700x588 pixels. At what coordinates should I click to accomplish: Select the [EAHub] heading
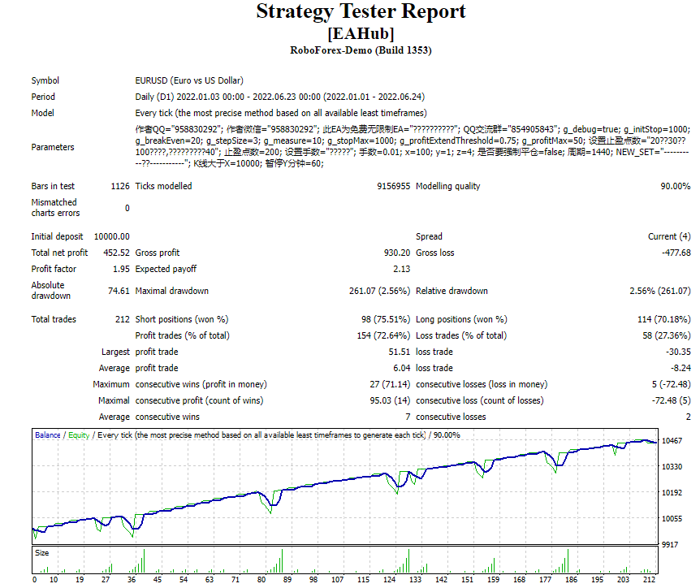click(361, 33)
